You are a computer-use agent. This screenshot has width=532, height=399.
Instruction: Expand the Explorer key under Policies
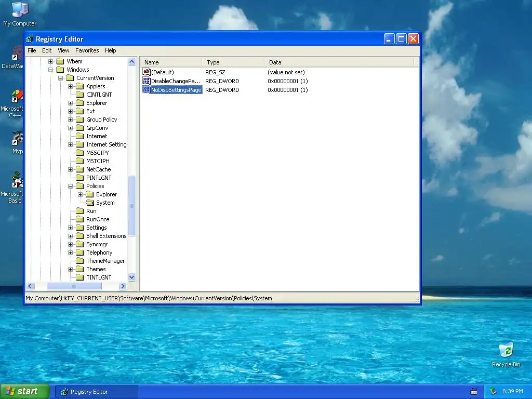coord(80,194)
